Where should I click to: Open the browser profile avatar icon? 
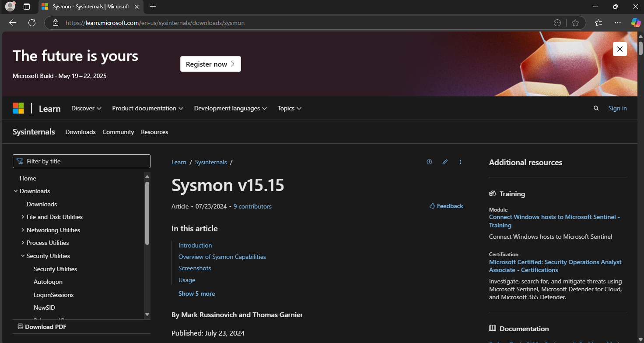tap(10, 7)
